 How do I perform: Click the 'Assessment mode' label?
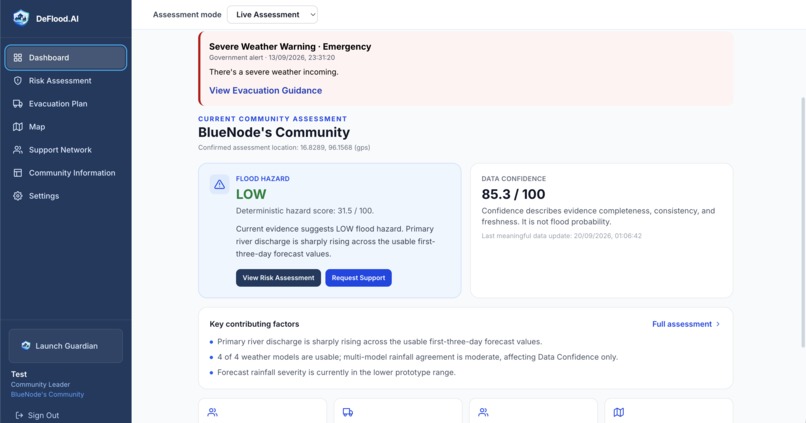pos(187,14)
